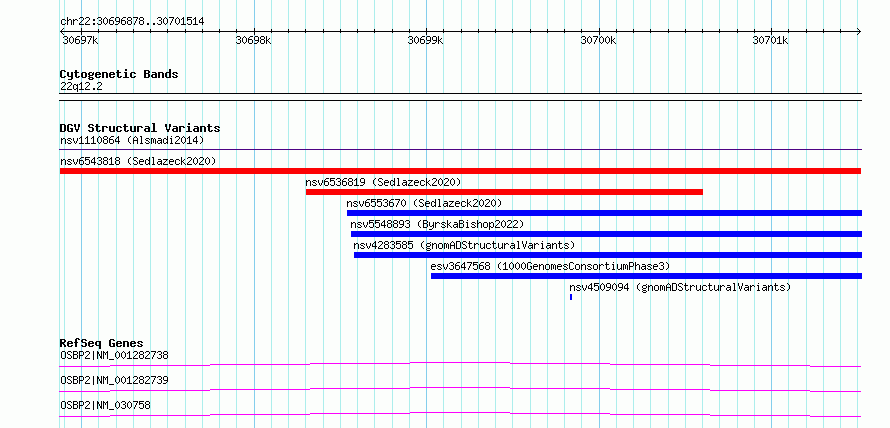Click the red nsv6536819 bar
Screen dimensions: 890x428
click(504, 192)
